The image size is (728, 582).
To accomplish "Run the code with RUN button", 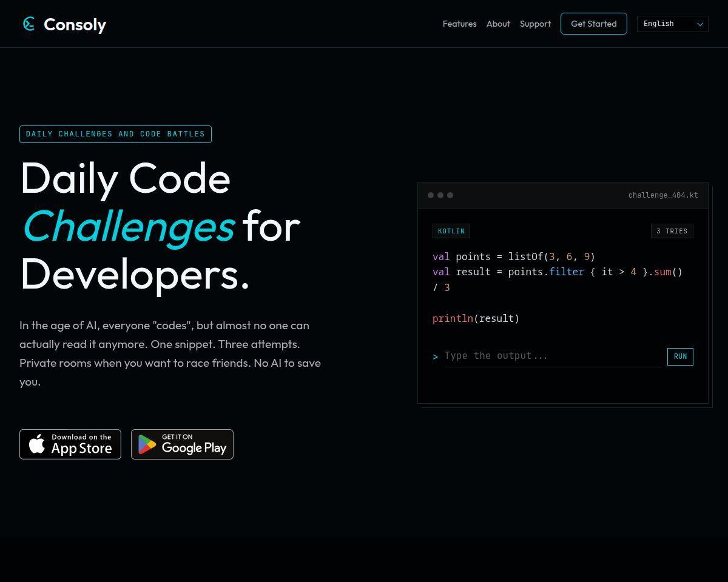I will [x=680, y=356].
